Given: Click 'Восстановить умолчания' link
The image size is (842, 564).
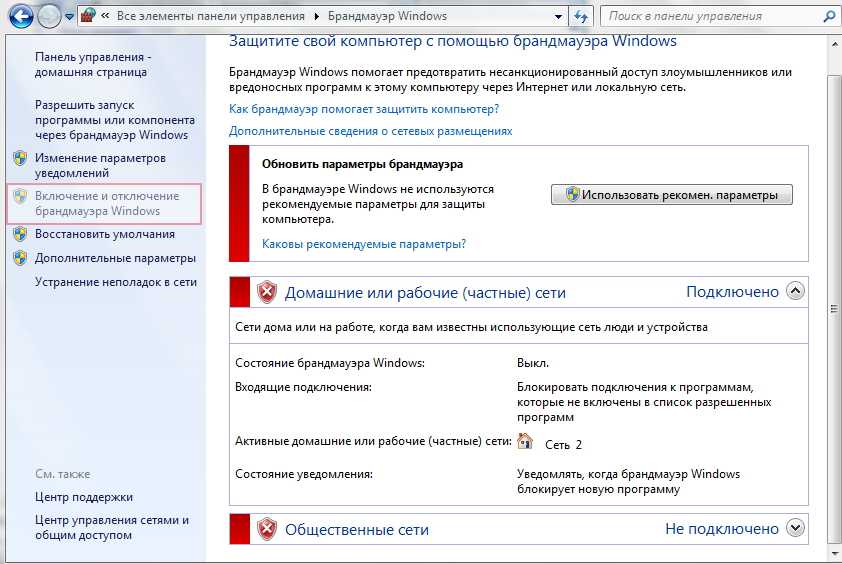Looking at the screenshot, I should pyautogui.click(x=105, y=234).
